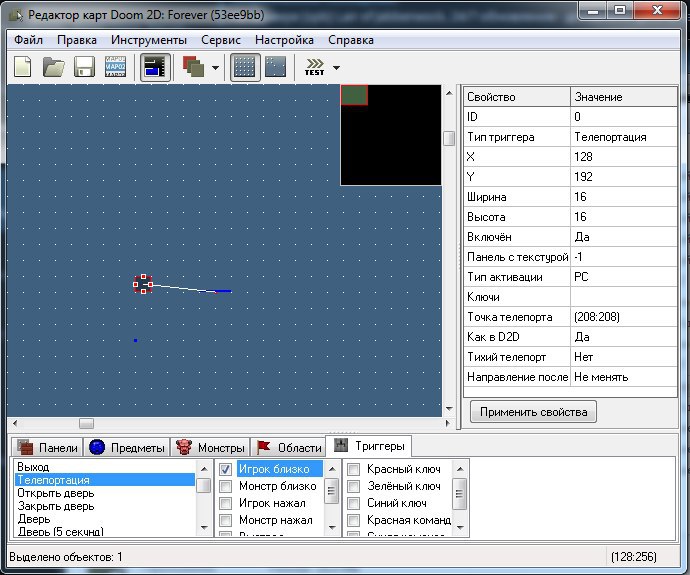
Task: Select Открыть дверь in the trigger list
Action: 105,493
